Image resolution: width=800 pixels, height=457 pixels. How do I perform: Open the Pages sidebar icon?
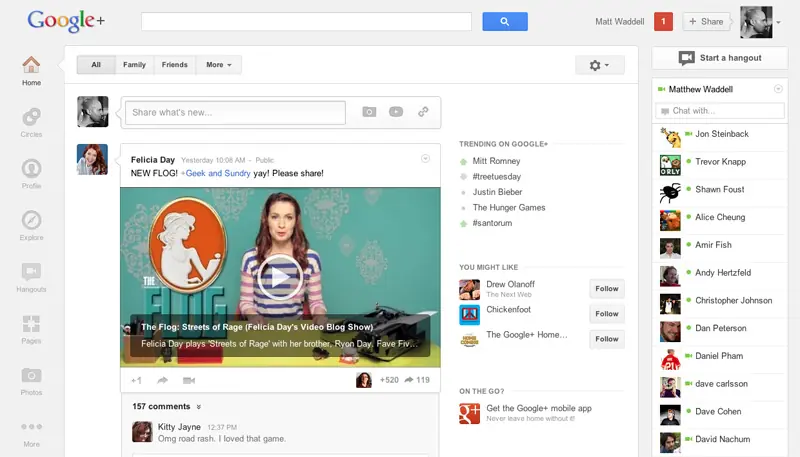point(31,323)
